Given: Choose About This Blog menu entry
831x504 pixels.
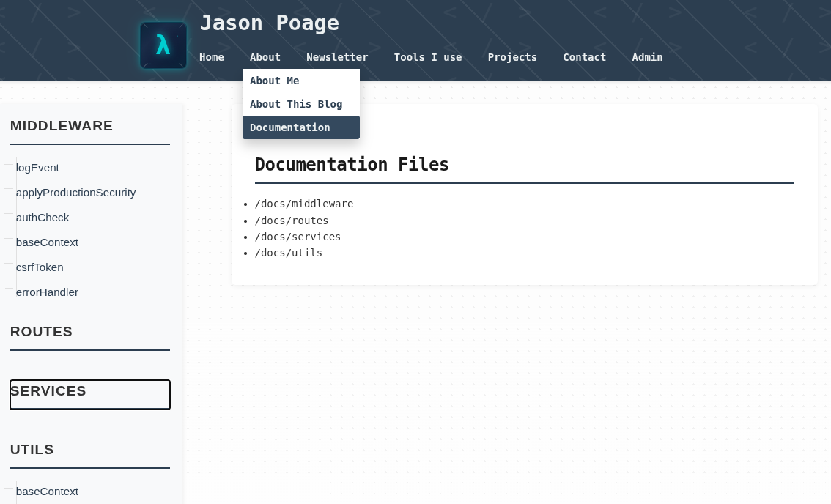Looking at the screenshot, I should click(296, 104).
